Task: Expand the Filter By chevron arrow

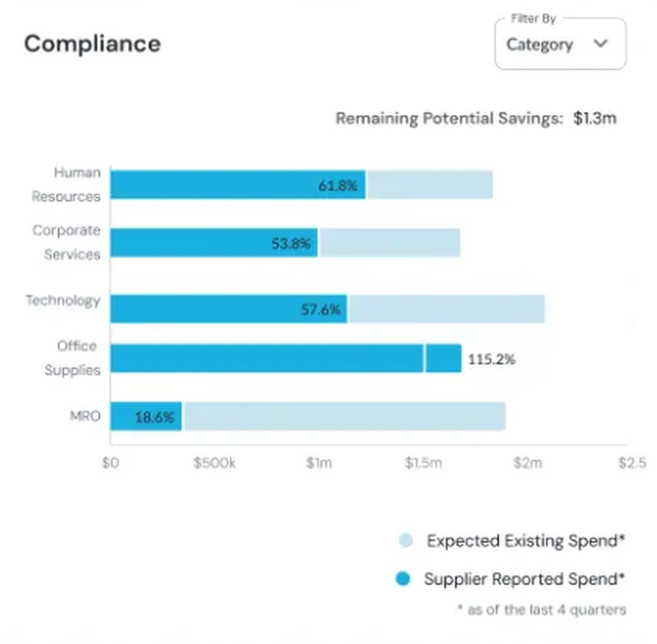Action: (601, 45)
